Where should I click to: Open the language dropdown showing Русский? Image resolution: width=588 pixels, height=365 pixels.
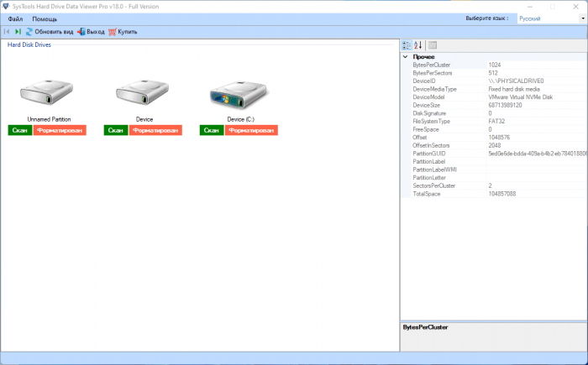552,18
